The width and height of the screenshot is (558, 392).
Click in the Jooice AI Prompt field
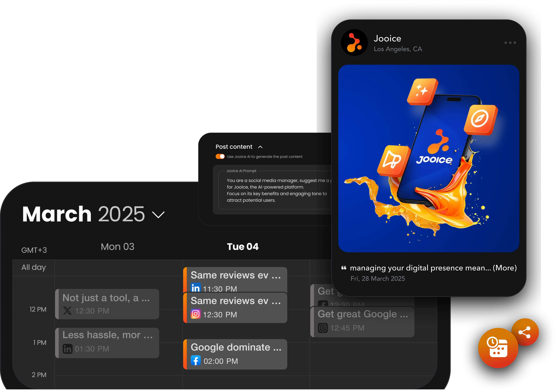click(x=275, y=190)
